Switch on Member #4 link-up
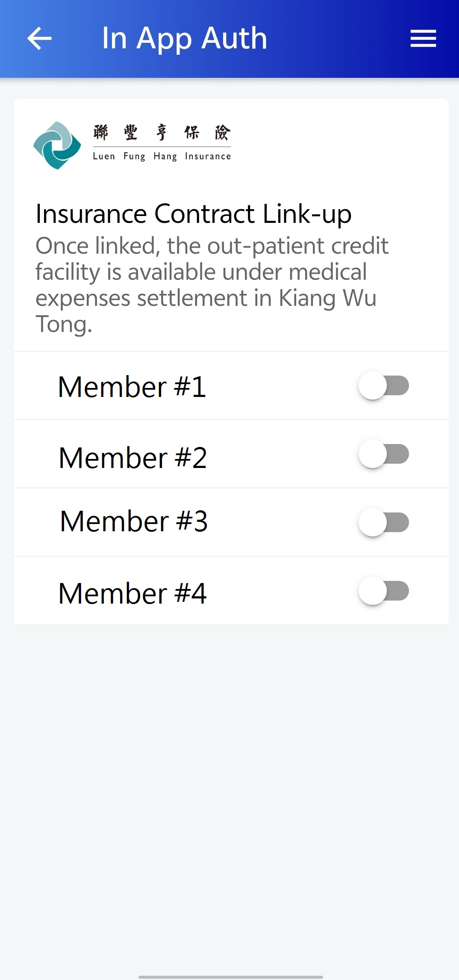The image size is (459, 980). [384, 591]
